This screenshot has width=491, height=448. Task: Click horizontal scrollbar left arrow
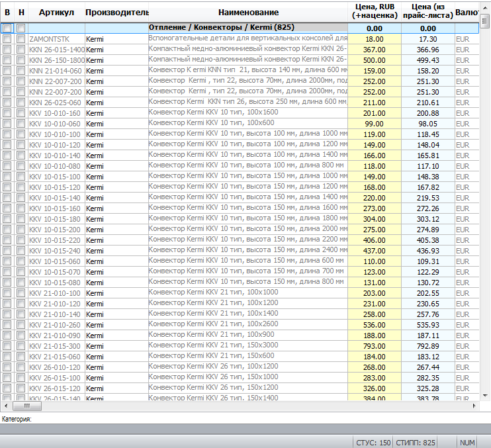point(6,406)
